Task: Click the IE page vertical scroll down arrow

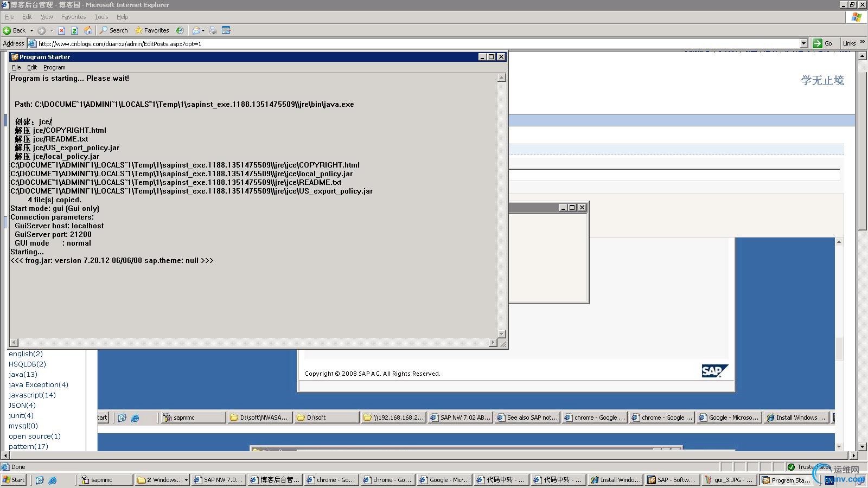Action: (x=863, y=447)
